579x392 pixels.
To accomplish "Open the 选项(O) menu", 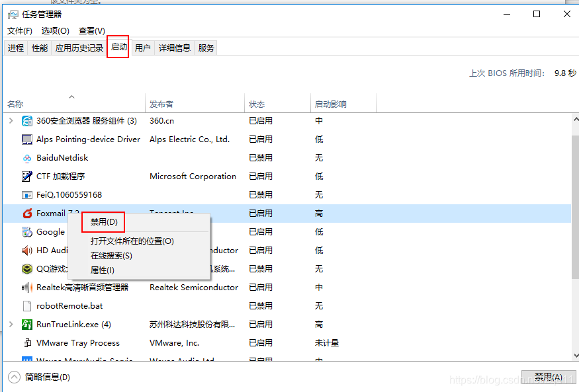I will click(x=56, y=31).
